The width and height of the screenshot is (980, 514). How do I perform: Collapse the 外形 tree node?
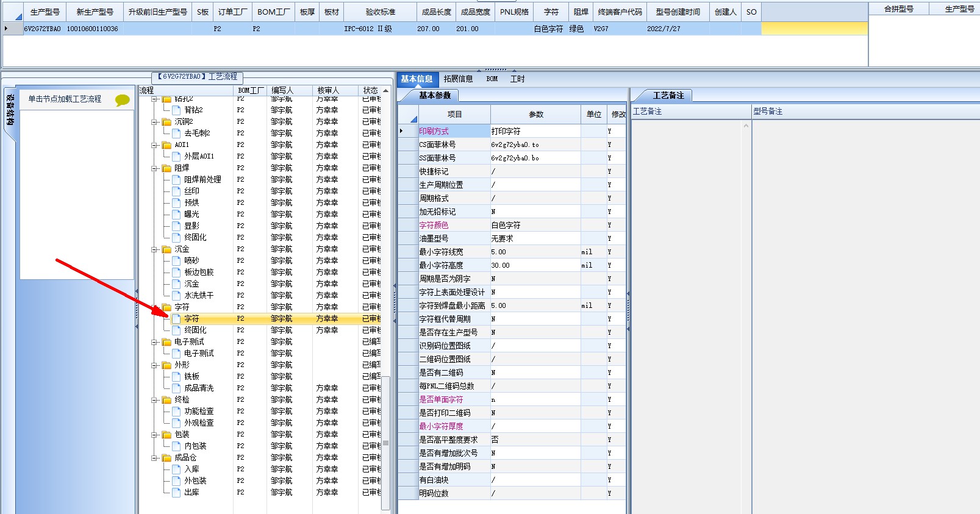tap(155, 365)
